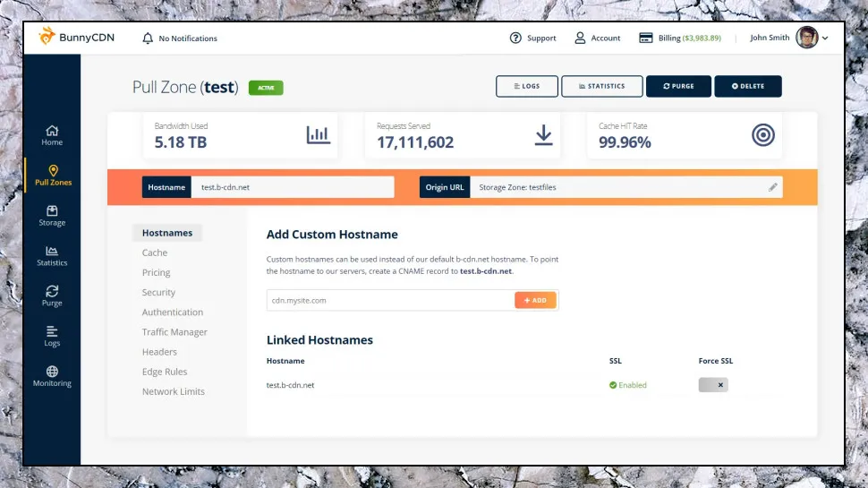
Task: Select the Cache settings tab
Action: pos(155,253)
